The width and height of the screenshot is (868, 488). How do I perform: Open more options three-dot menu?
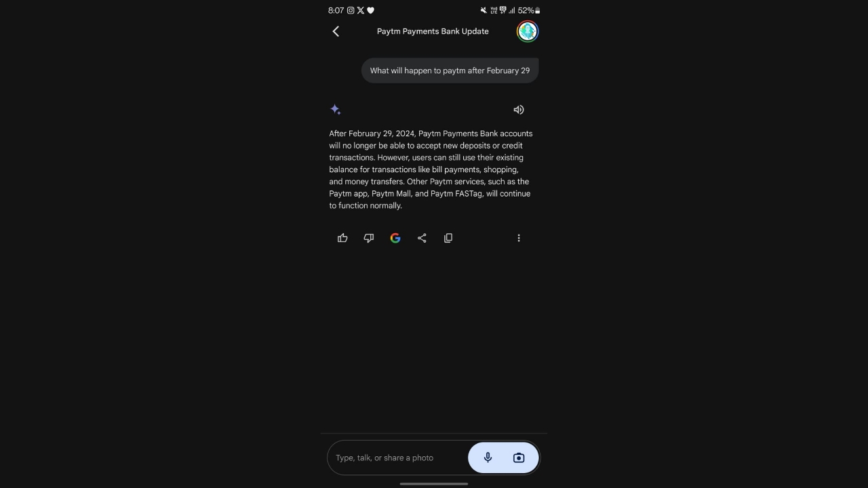[519, 238]
